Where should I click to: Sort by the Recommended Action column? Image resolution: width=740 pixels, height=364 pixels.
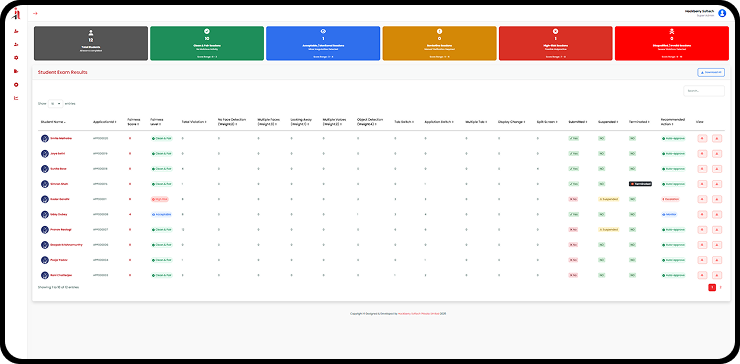click(x=673, y=122)
